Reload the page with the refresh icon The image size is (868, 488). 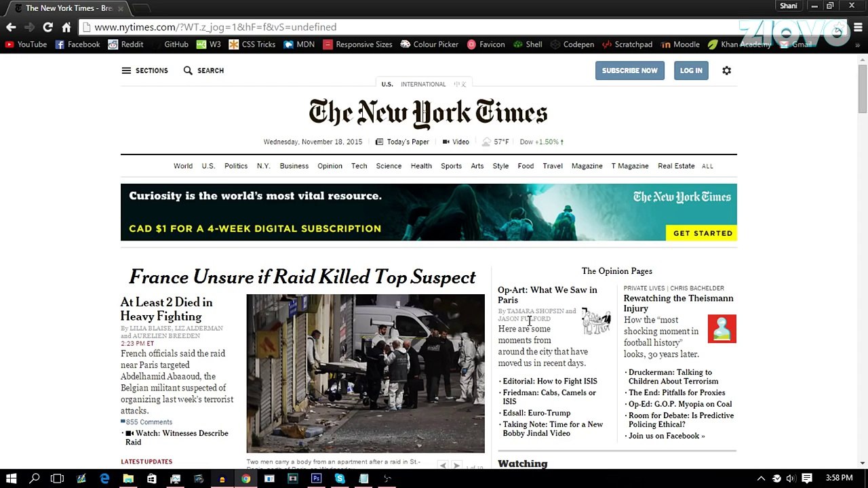click(47, 27)
